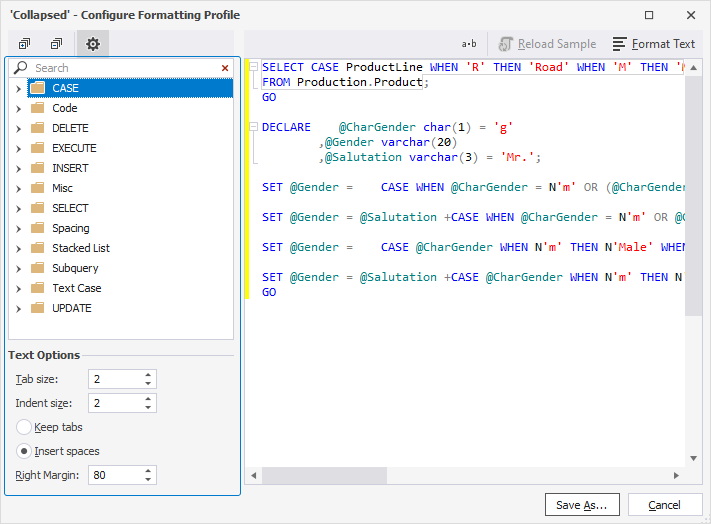Click the Format Text button

653,44
